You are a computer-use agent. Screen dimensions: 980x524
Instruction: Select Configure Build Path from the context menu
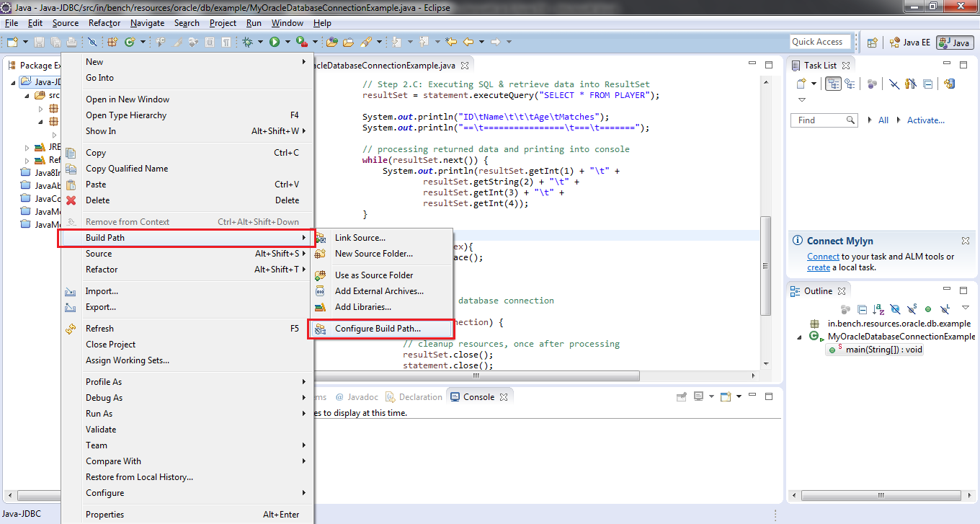382,328
